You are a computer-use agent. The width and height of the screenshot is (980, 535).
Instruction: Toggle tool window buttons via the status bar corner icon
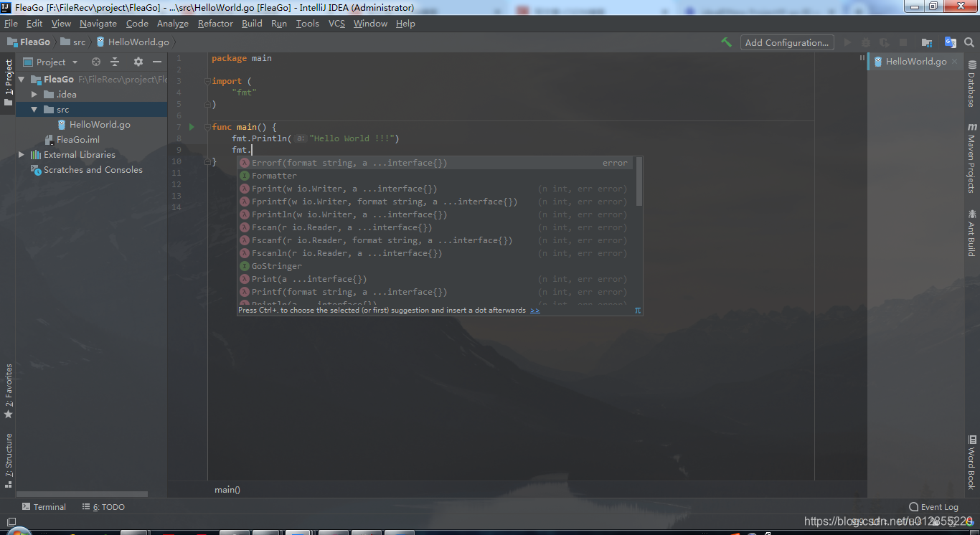[x=11, y=522]
